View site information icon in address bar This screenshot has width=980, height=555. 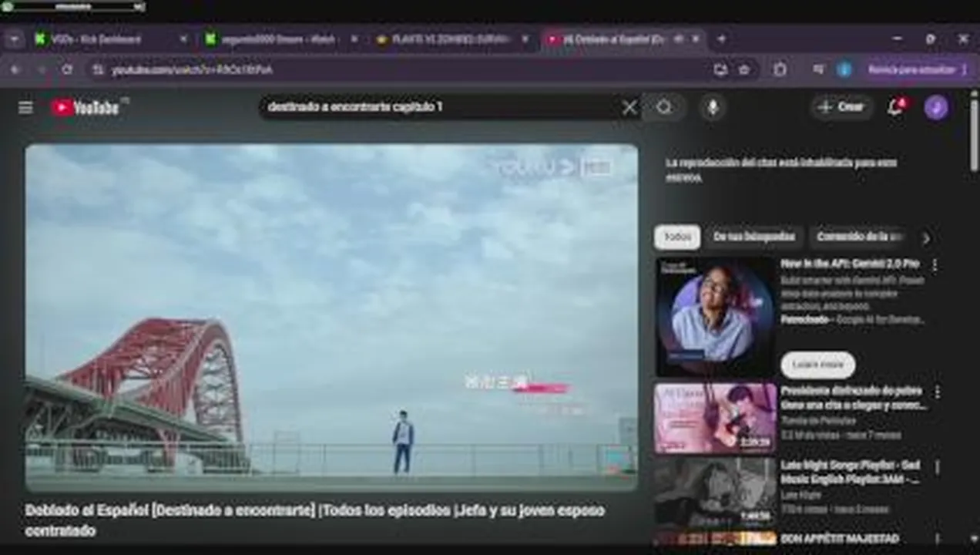pos(98,69)
